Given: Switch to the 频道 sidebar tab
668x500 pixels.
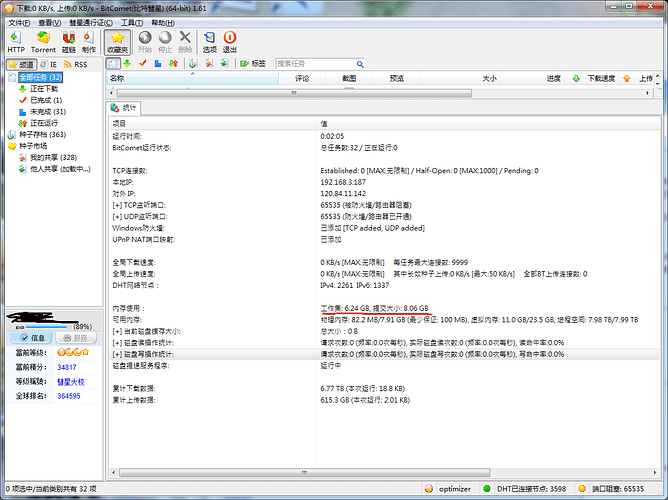Looking at the screenshot, I should tap(21, 64).
